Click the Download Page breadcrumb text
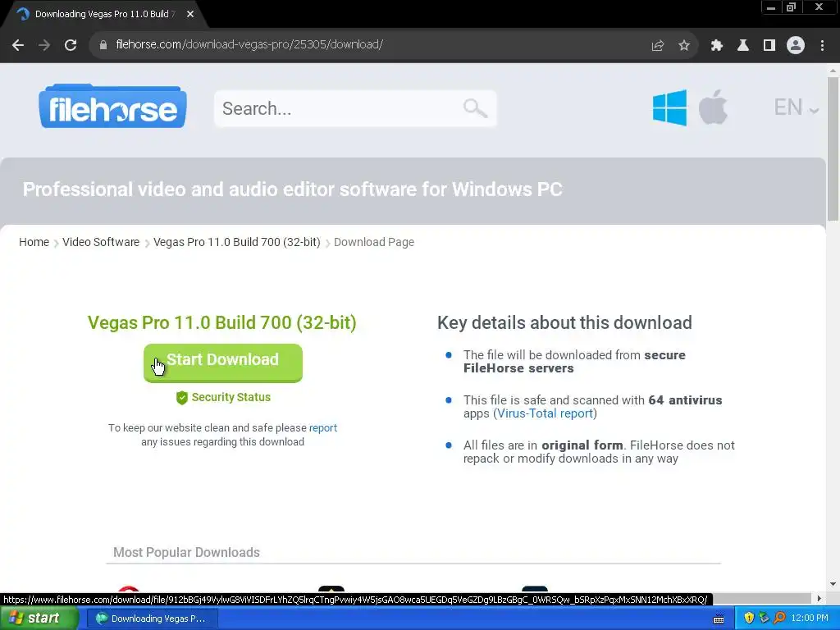This screenshot has height=630, width=840. [374, 242]
